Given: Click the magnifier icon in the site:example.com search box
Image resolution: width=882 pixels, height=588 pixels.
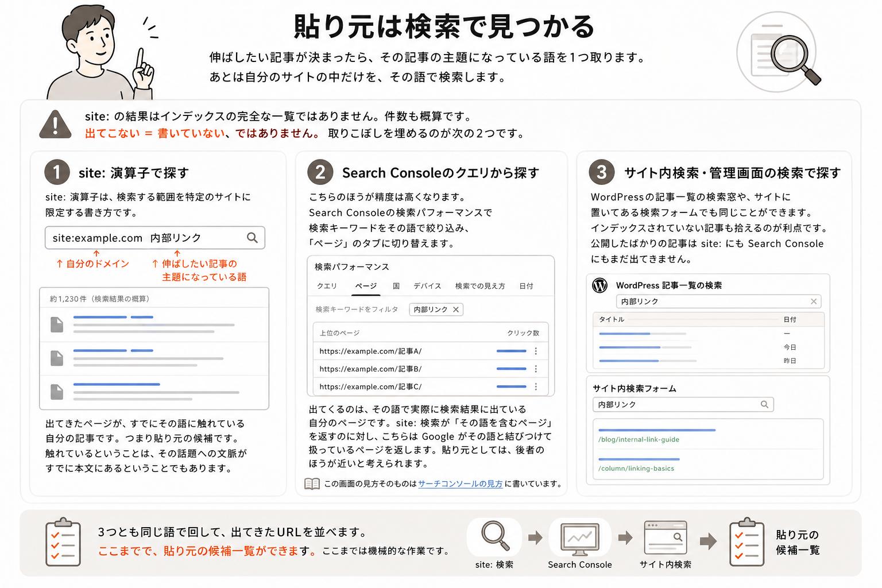Looking at the screenshot, I should [252, 238].
